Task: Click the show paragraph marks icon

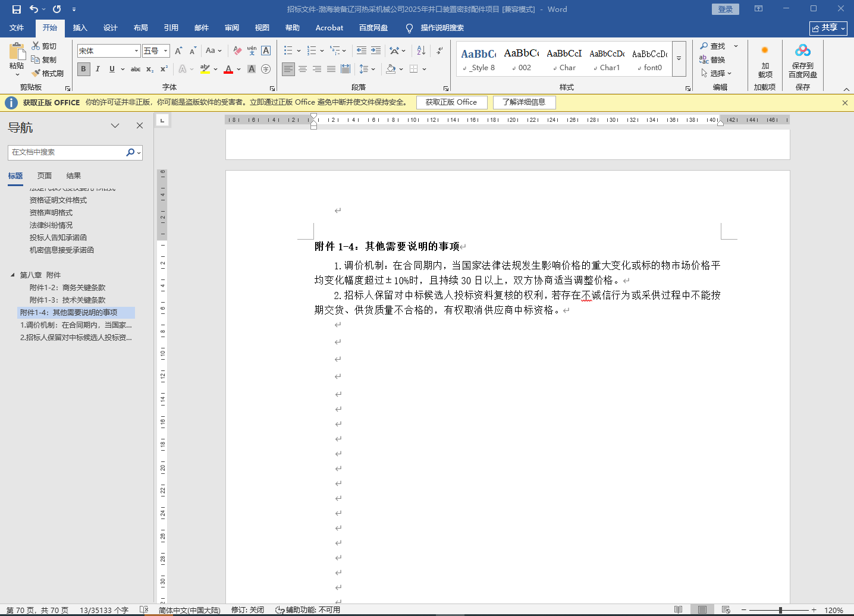Action: coord(439,51)
